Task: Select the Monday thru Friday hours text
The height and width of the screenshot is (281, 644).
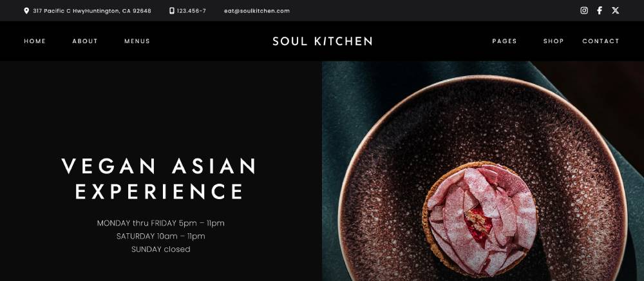Action: click(x=160, y=223)
